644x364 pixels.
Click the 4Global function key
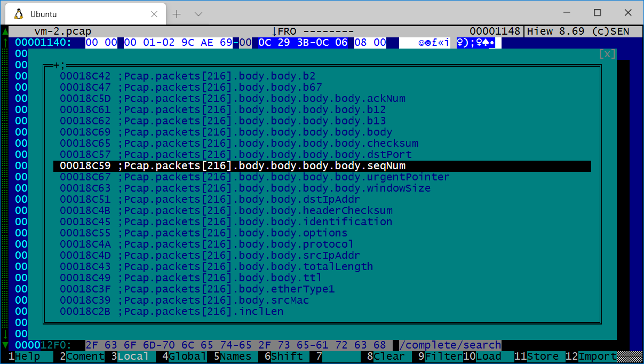pos(185,357)
